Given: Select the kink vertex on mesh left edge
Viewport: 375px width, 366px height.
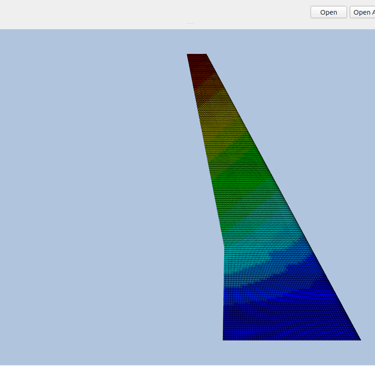Looking at the screenshot, I should [x=224, y=246].
